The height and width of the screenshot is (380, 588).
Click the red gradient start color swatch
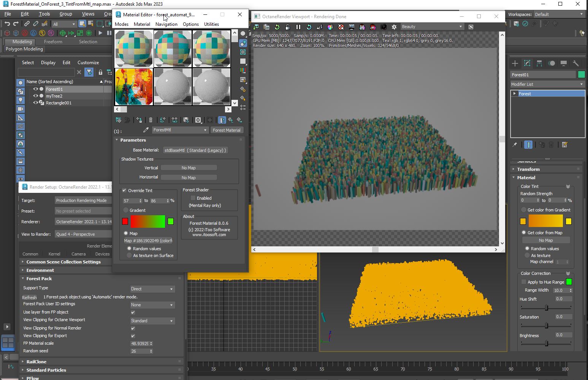pos(125,221)
